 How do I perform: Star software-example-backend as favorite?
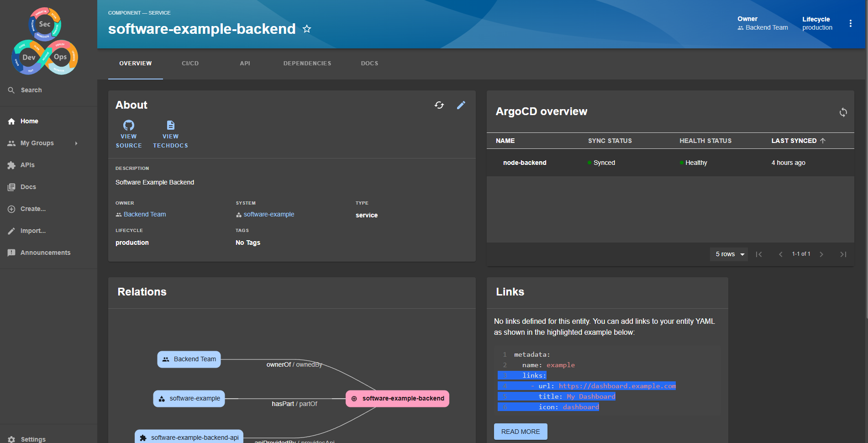307,29
